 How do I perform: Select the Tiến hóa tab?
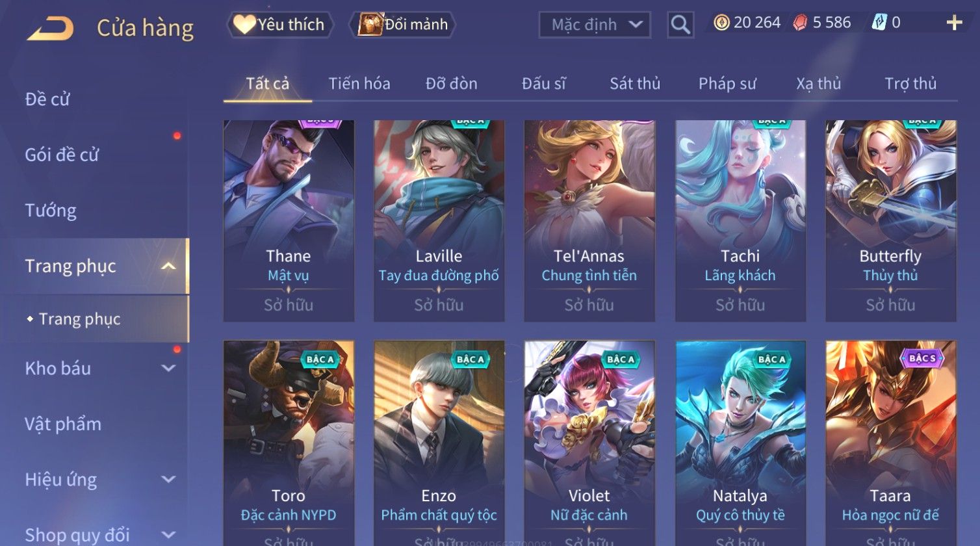[359, 83]
